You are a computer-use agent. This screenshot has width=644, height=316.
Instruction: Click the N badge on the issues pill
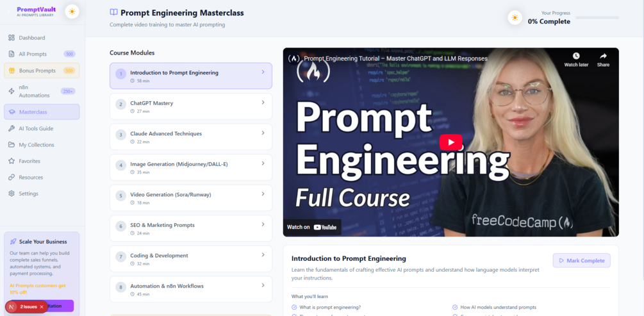[x=12, y=307]
